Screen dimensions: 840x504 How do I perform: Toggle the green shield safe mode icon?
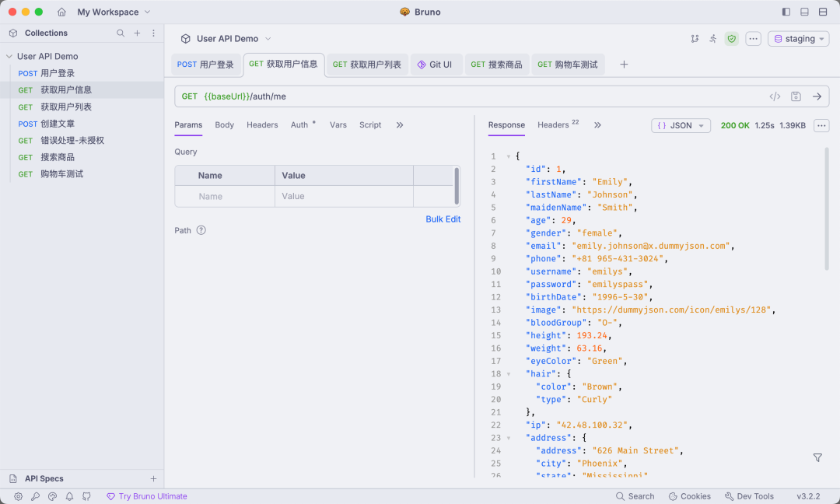pyautogui.click(x=731, y=39)
